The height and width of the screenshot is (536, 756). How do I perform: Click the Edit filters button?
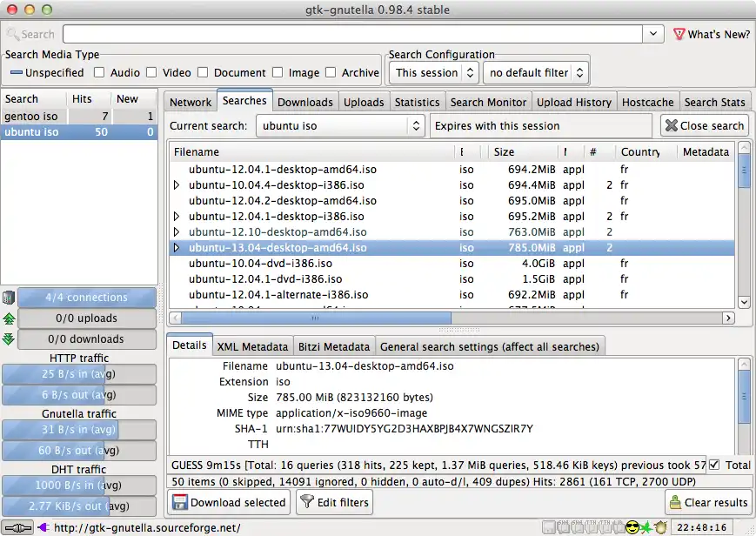coord(334,502)
